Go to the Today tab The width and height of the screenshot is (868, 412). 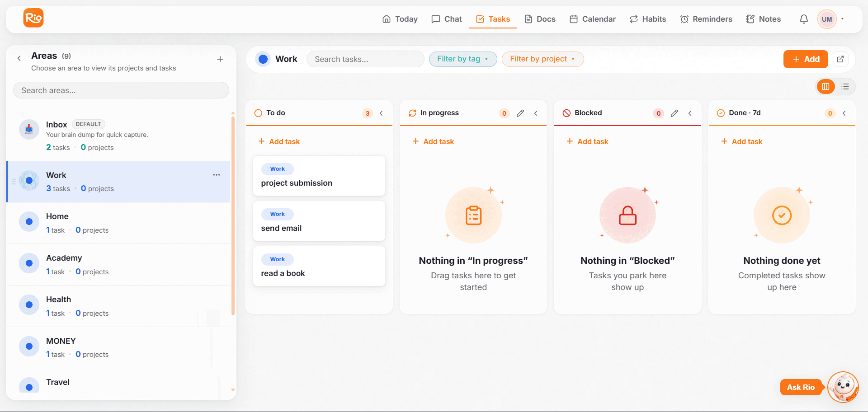[400, 19]
